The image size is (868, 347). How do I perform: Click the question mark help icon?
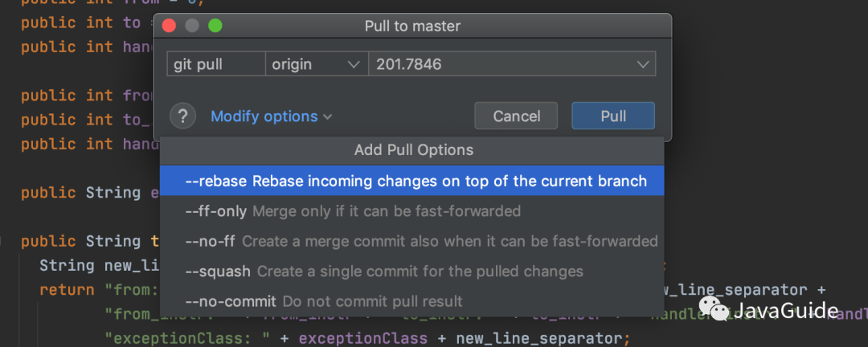(183, 116)
